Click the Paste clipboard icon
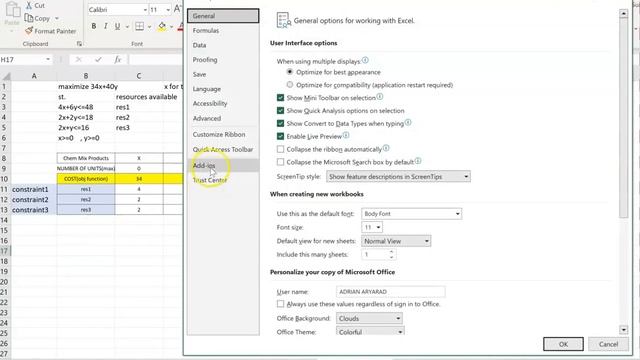640x360 pixels. pos(12,10)
